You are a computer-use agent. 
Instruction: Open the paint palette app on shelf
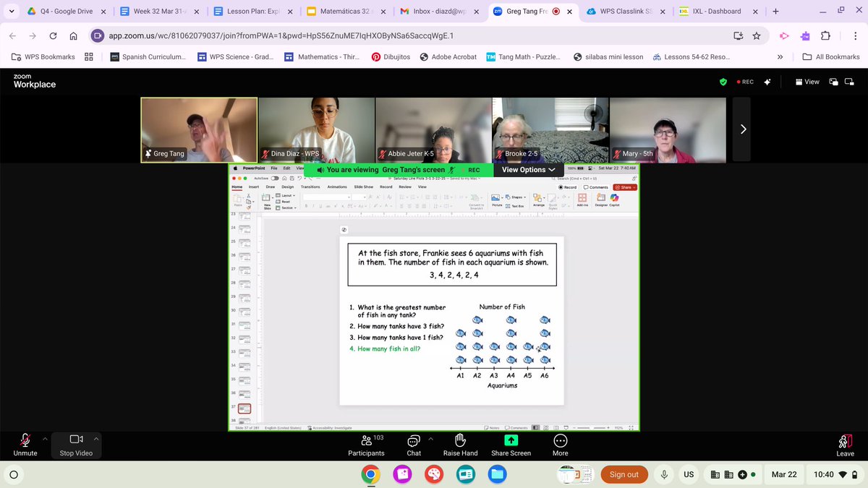(x=434, y=474)
